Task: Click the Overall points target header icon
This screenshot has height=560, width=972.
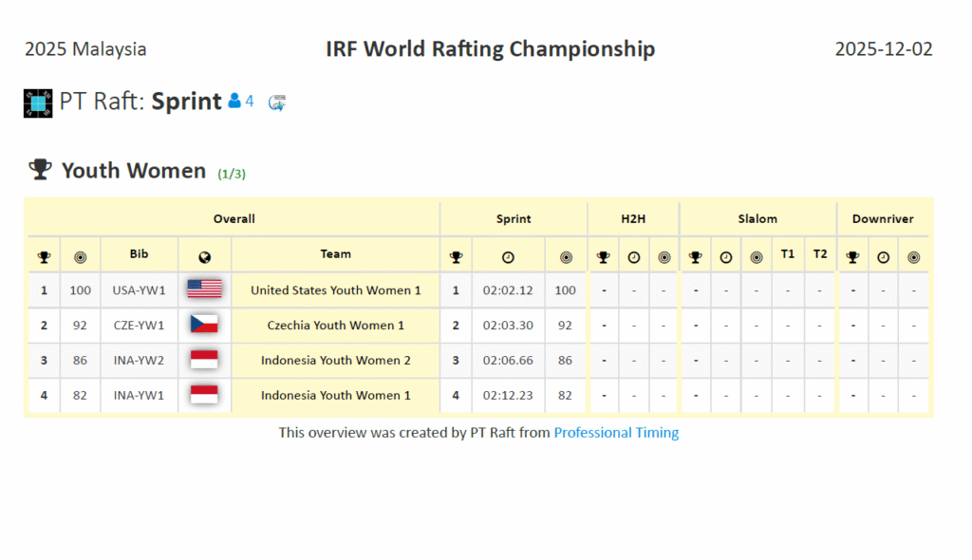Action: click(80, 256)
